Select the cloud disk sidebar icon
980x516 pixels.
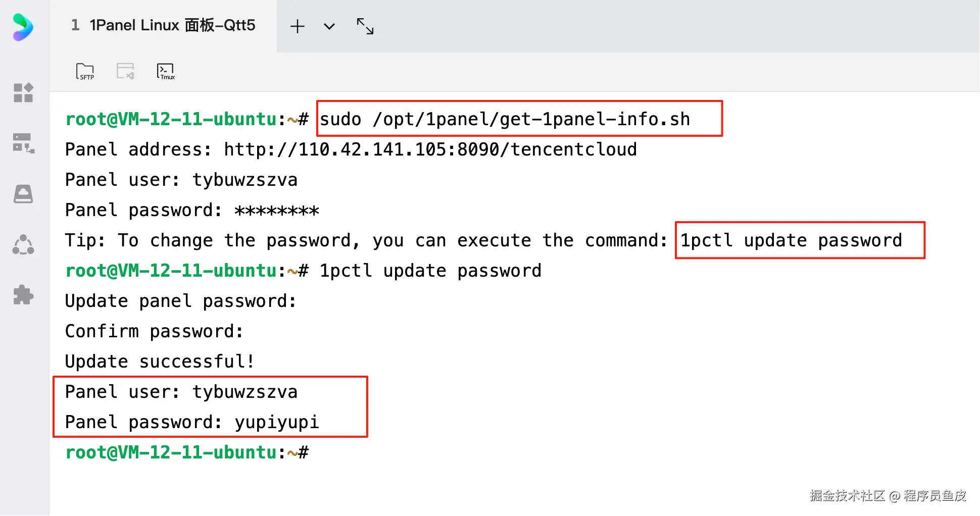pos(23,194)
